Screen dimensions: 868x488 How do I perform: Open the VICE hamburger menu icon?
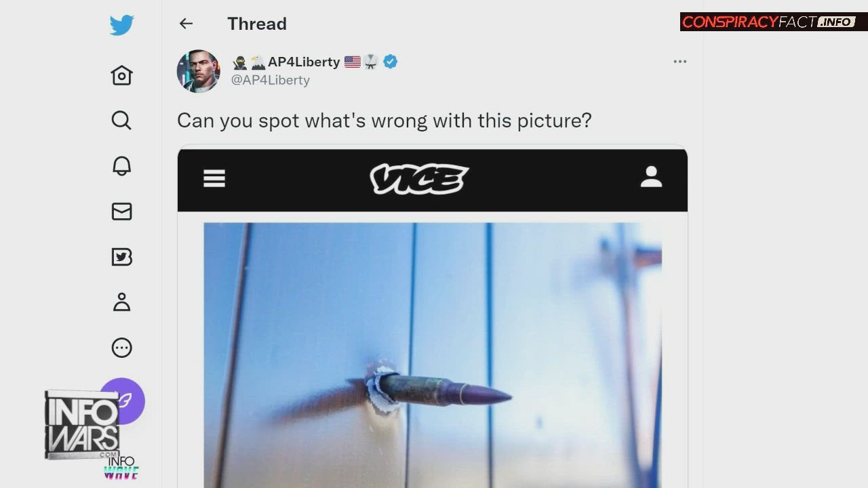pos(214,178)
